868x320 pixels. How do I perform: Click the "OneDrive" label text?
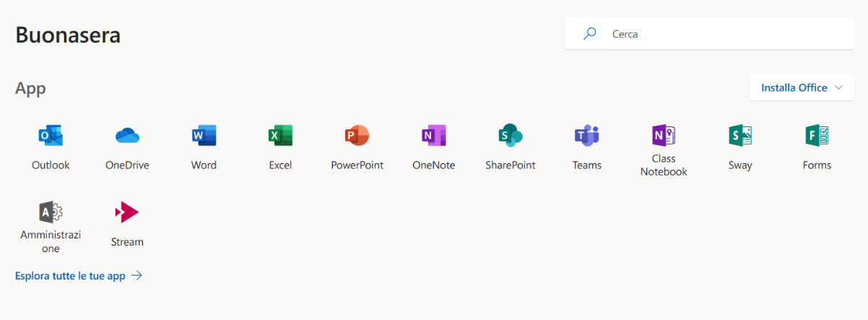(127, 165)
